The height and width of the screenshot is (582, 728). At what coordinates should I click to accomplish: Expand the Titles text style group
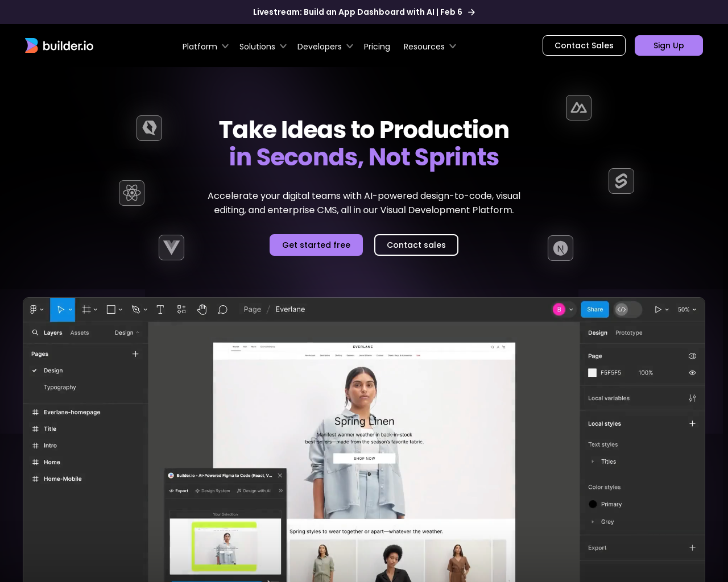coord(593,462)
